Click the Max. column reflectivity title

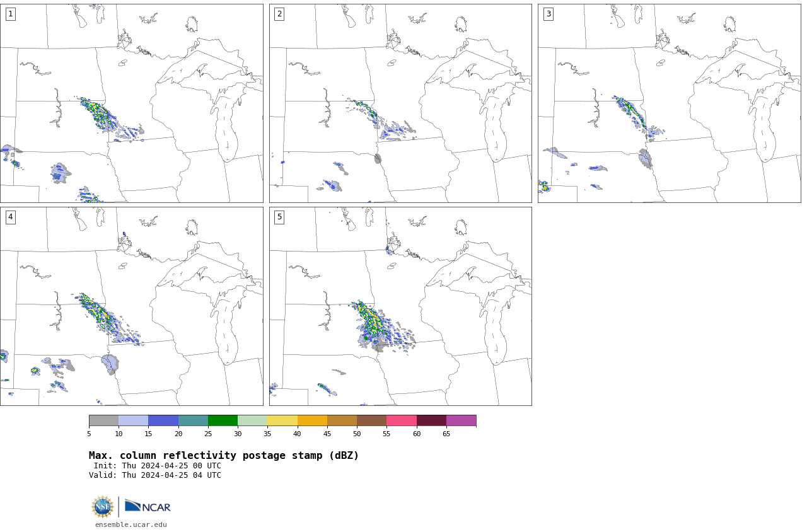[224, 456]
